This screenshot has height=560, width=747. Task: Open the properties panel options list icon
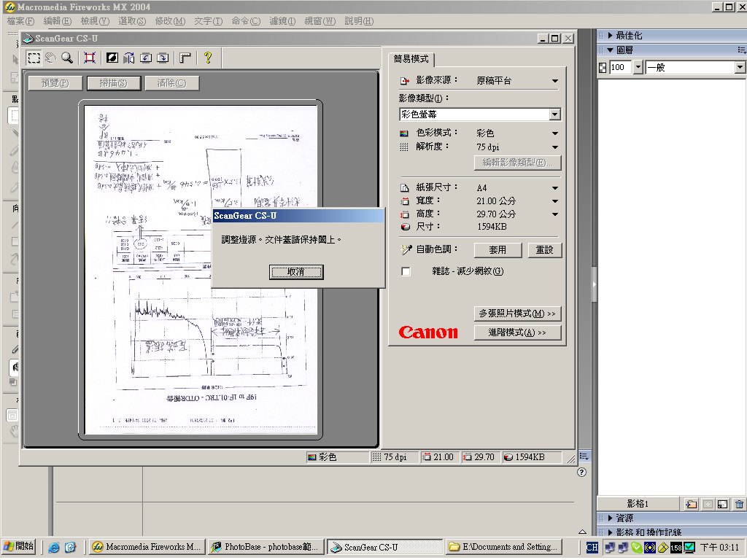pyautogui.click(x=584, y=456)
